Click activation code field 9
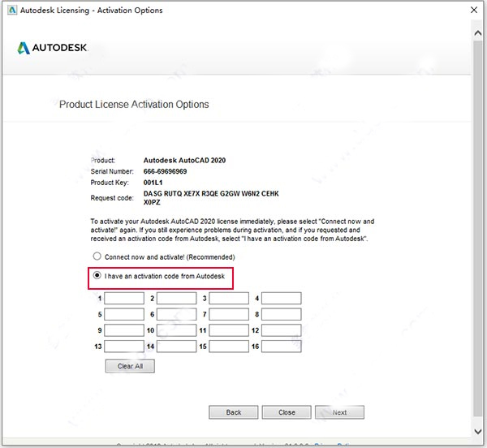The height and width of the screenshot is (448, 487). pyautogui.click(x=124, y=330)
